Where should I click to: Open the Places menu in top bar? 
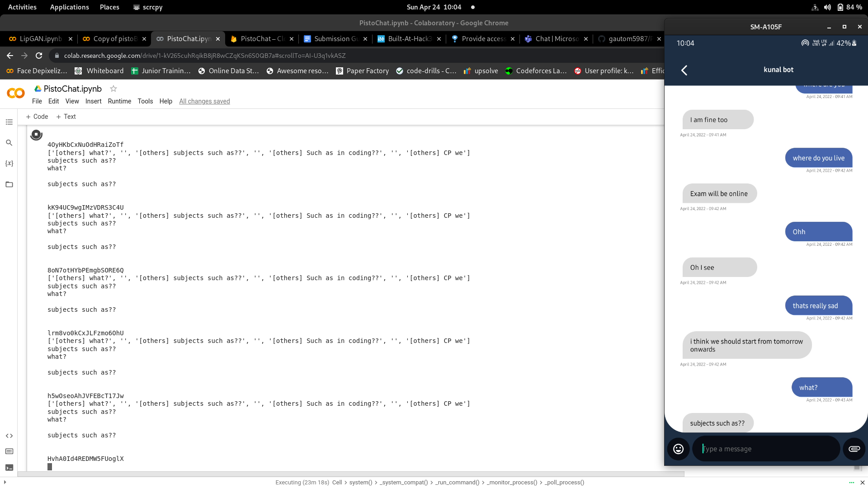109,7
